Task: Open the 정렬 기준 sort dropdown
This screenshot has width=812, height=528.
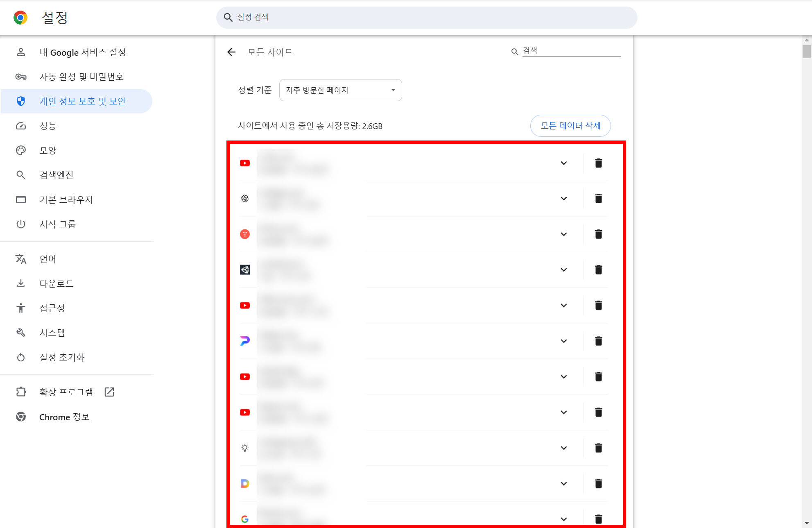Action: tap(340, 90)
